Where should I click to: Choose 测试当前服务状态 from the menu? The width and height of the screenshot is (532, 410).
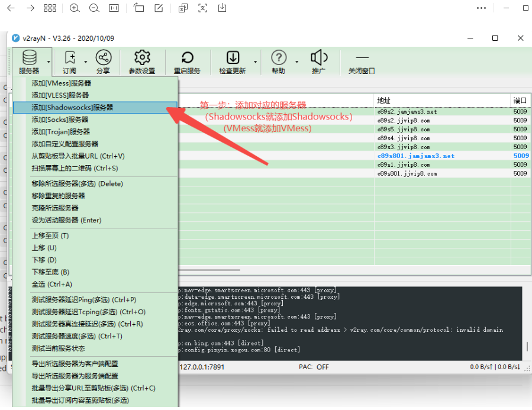95,348
